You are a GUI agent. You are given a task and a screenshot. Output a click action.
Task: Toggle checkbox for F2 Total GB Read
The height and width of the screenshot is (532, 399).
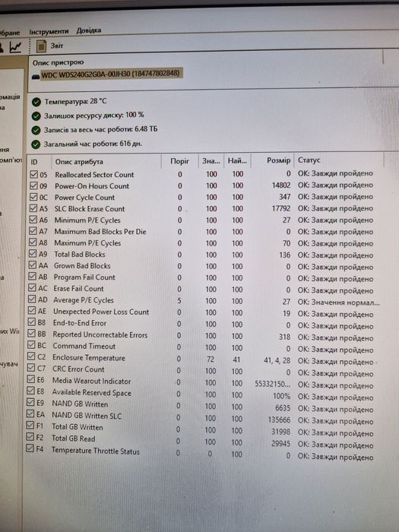point(30,437)
